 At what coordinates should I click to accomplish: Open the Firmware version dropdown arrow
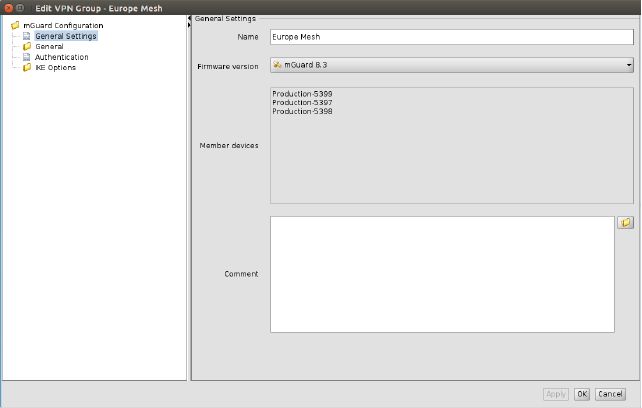tap(628, 65)
